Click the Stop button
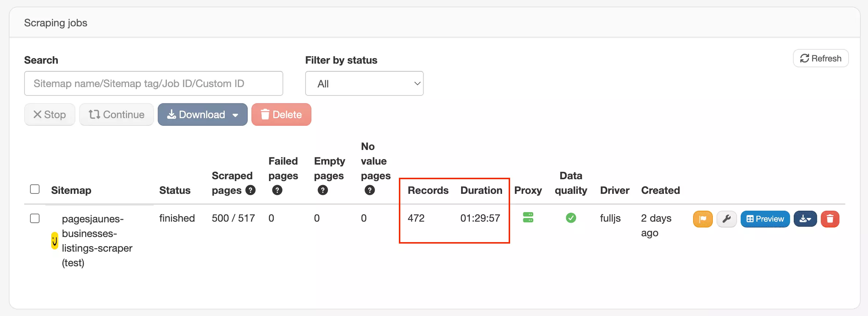Image resolution: width=868 pixels, height=316 pixels. click(x=50, y=114)
